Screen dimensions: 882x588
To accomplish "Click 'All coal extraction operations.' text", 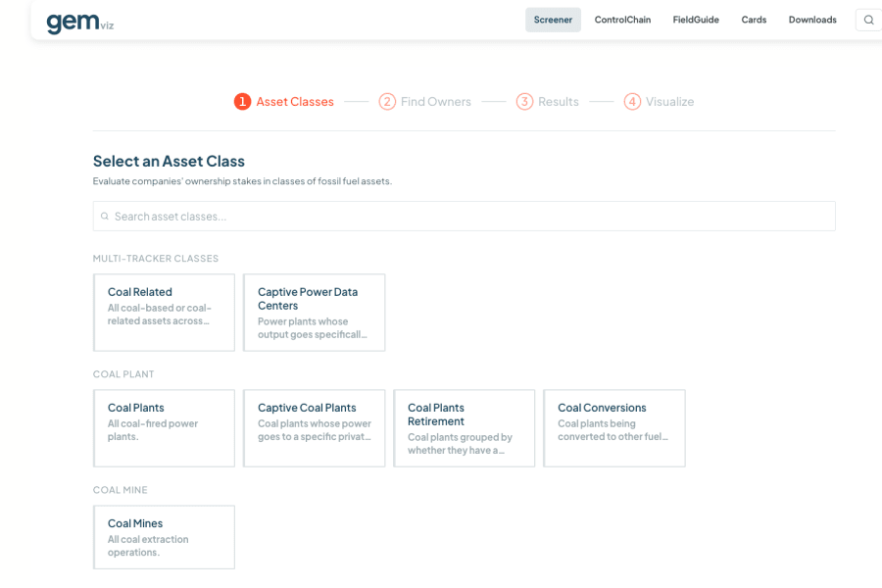I will (x=148, y=546).
